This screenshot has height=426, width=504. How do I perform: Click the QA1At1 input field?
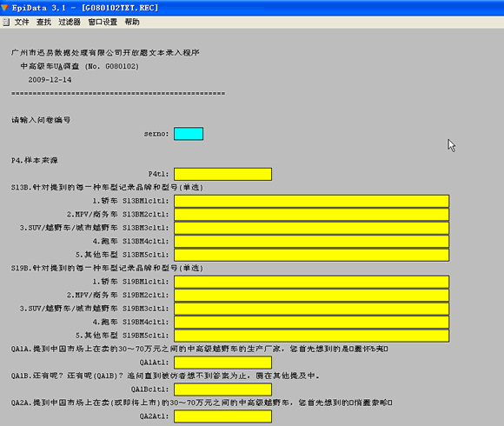222,363
